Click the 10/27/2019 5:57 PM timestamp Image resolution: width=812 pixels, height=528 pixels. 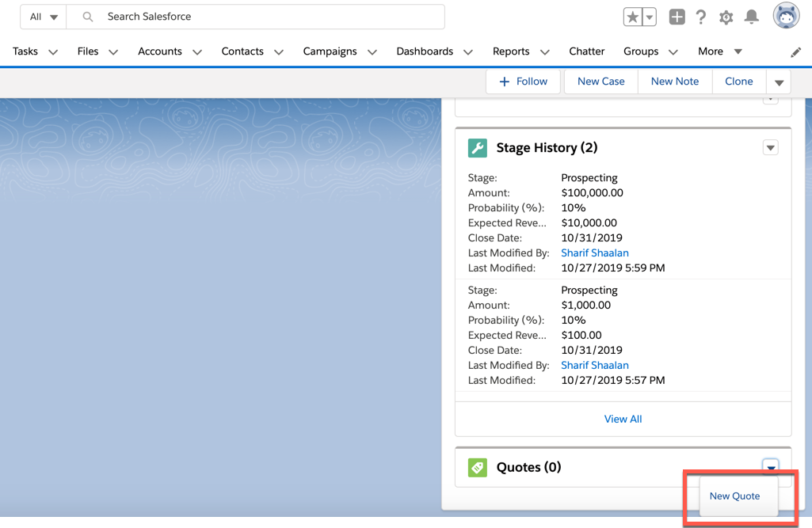[x=613, y=381]
